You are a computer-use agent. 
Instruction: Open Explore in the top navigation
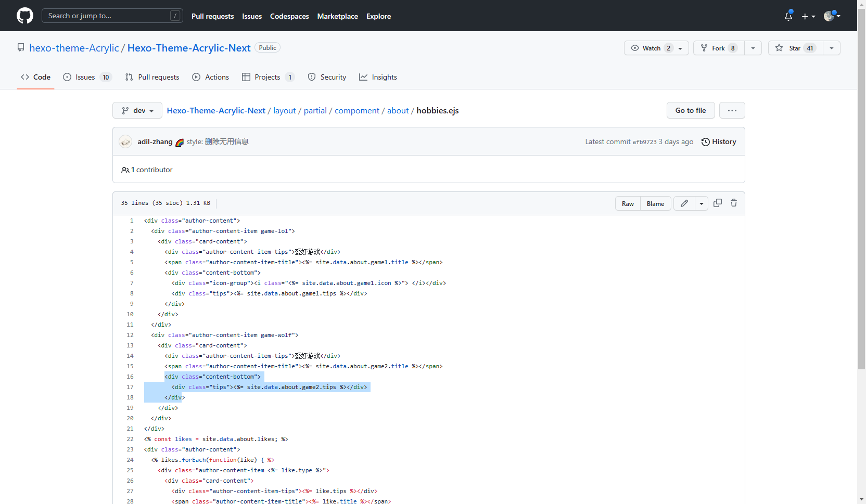(x=378, y=16)
